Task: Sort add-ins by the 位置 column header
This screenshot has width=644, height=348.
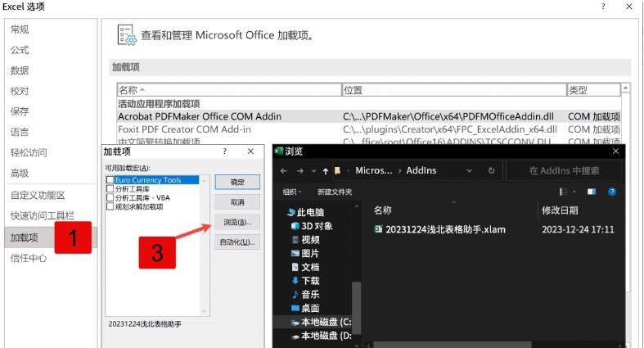Action: tap(454, 90)
